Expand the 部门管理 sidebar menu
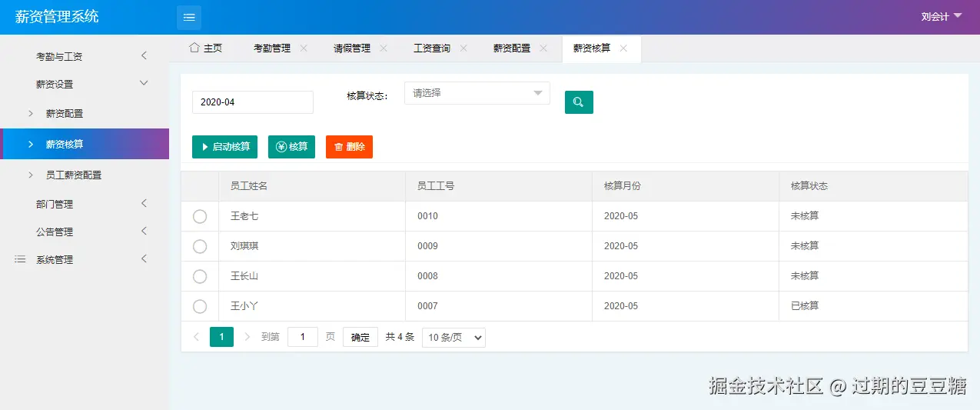This screenshot has height=410, width=980. pyautogui.click(x=85, y=204)
